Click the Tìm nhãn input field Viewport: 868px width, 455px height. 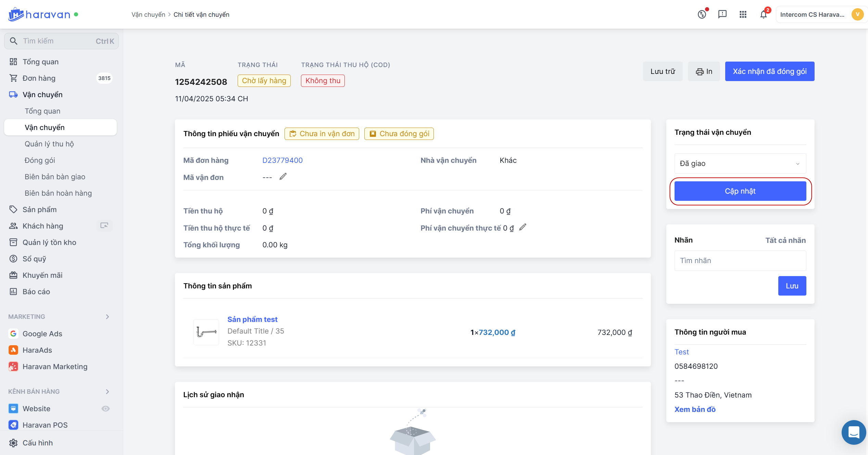point(740,261)
